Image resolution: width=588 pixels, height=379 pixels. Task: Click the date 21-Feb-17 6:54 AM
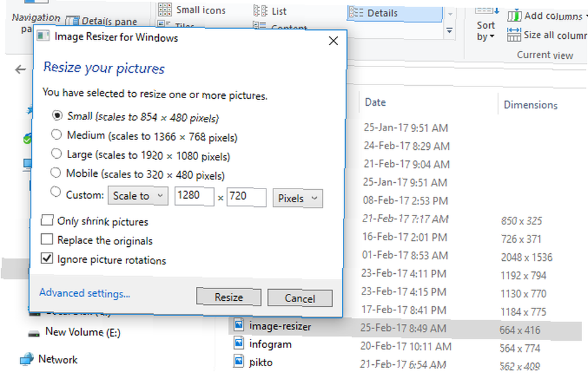pos(403,364)
